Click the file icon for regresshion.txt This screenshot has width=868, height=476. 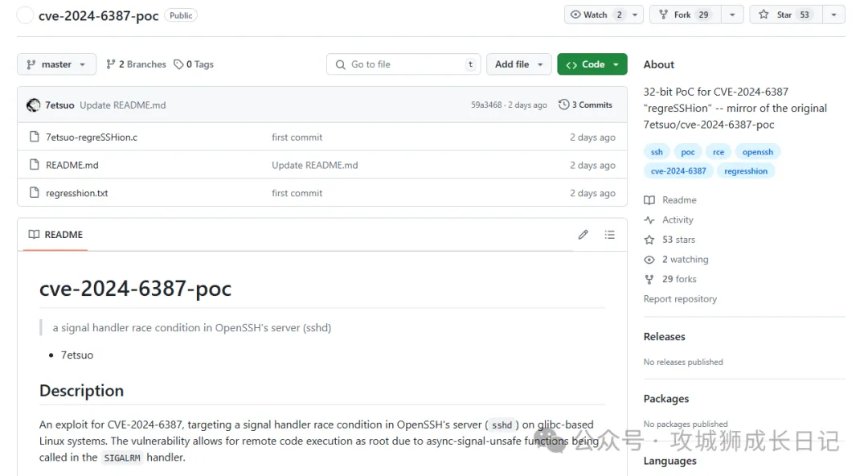[x=35, y=193]
